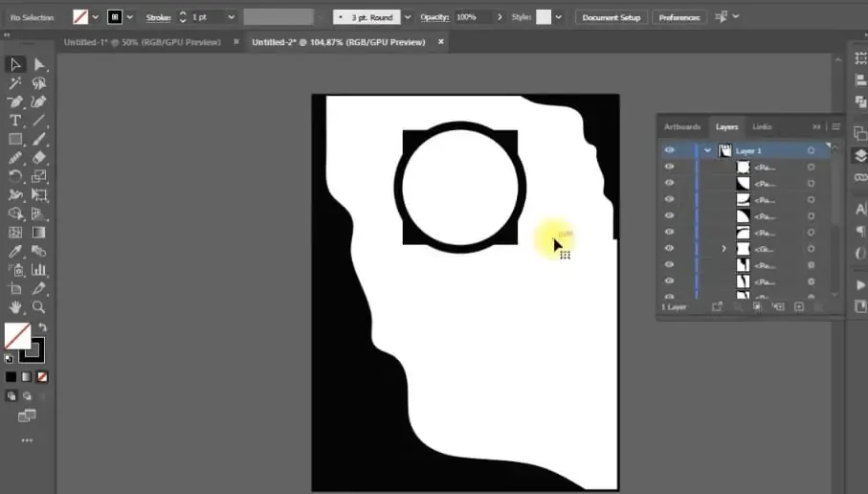The image size is (868, 494).
Task: Click the Opacity value field
Action: point(467,17)
